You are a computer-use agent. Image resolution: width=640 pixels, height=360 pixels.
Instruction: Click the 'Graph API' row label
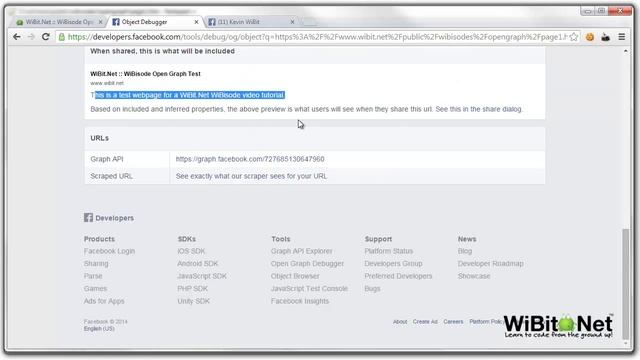tap(107, 159)
